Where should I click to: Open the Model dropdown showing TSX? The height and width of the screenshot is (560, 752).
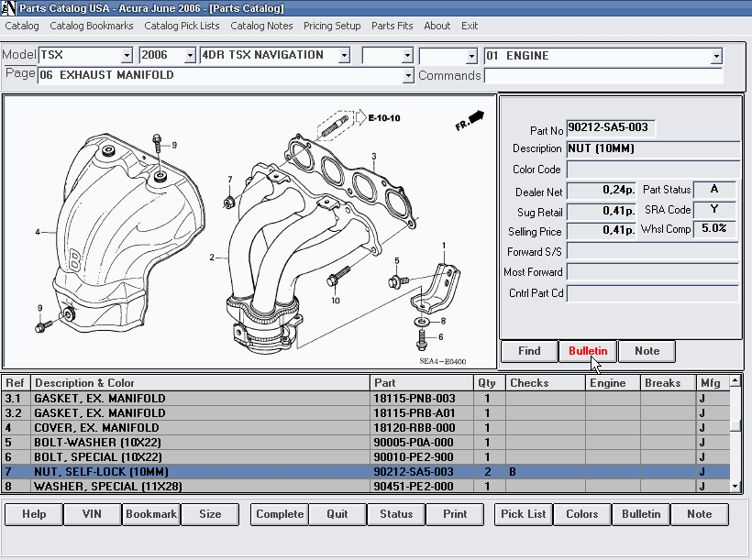coord(128,56)
